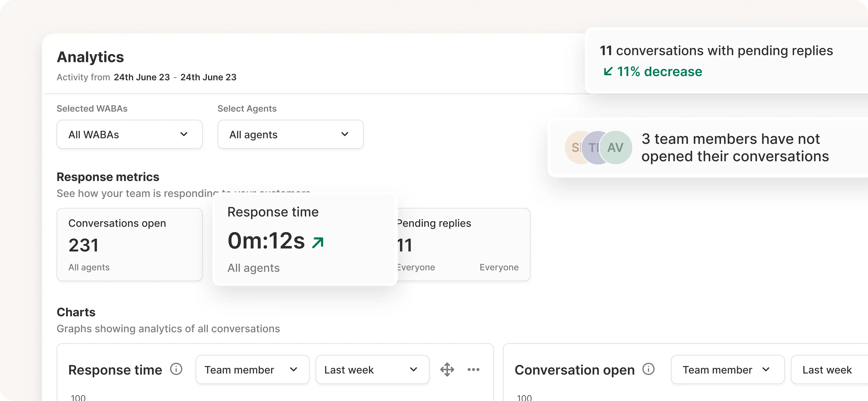This screenshot has height=401, width=868.
Task: Click the start date 24th June 23
Action: [x=142, y=77]
